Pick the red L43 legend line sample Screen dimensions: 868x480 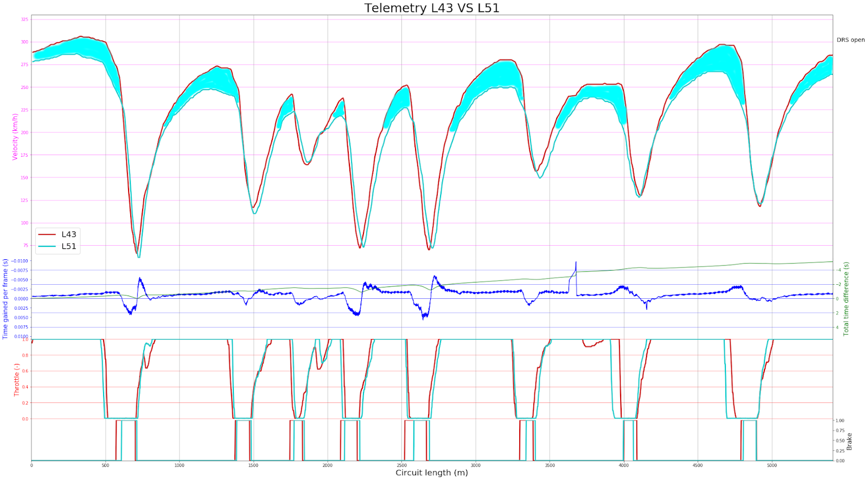click(48, 234)
